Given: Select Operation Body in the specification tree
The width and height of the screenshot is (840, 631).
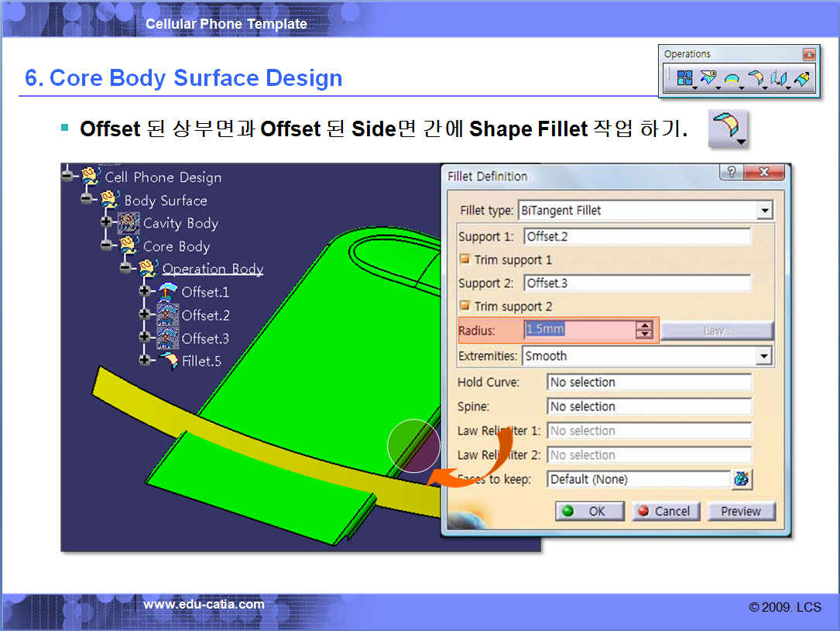Looking at the screenshot, I should [212, 269].
